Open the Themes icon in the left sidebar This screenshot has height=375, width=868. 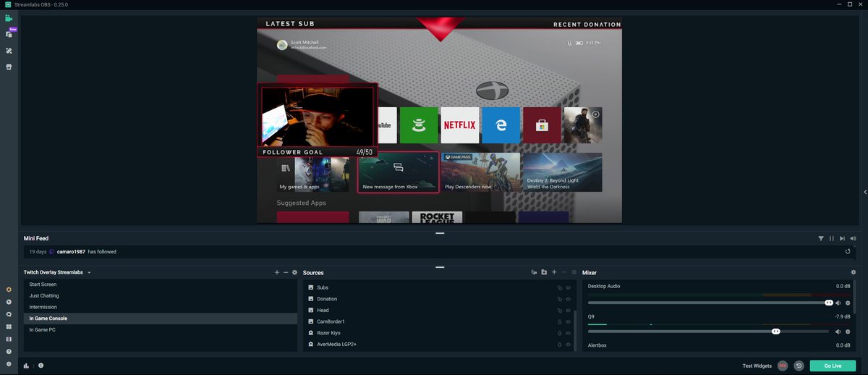click(x=9, y=51)
